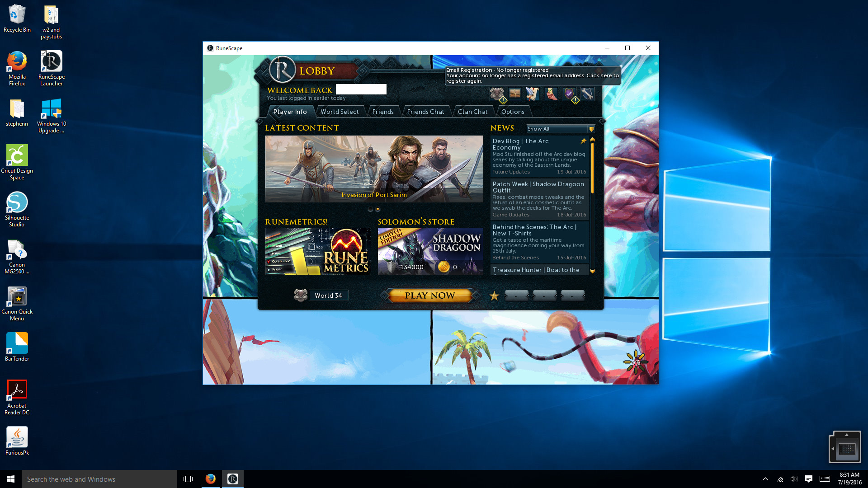Click the Play Now button
The image size is (868, 488).
430,296
